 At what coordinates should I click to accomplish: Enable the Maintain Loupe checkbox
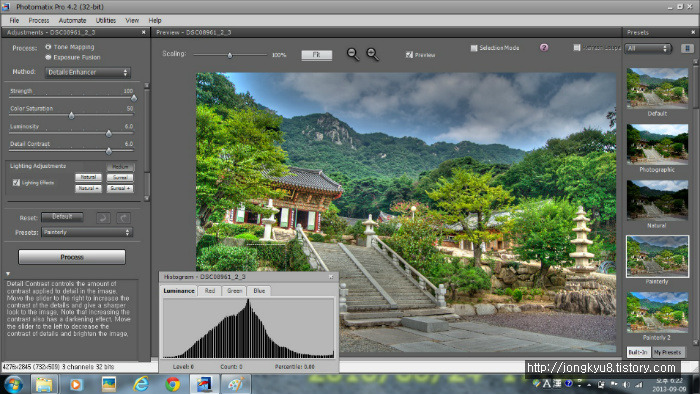click(x=576, y=47)
